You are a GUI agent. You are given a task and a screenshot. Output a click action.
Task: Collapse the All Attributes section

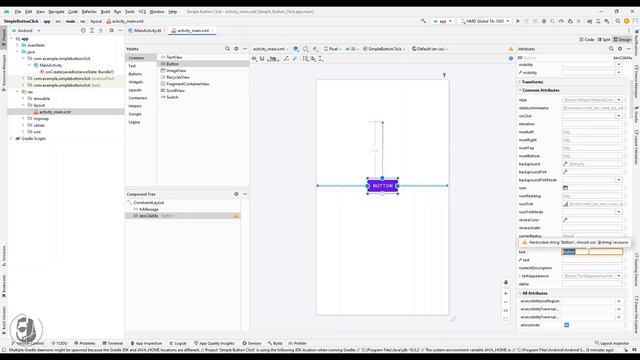[x=520, y=293]
